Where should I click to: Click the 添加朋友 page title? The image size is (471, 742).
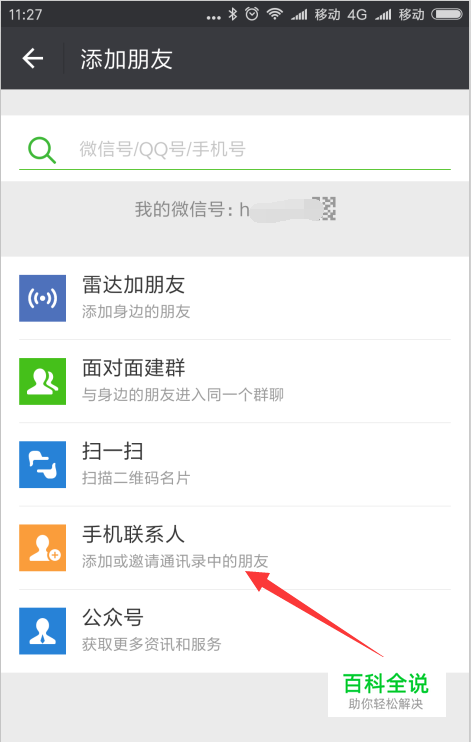click(x=126, y=60)
